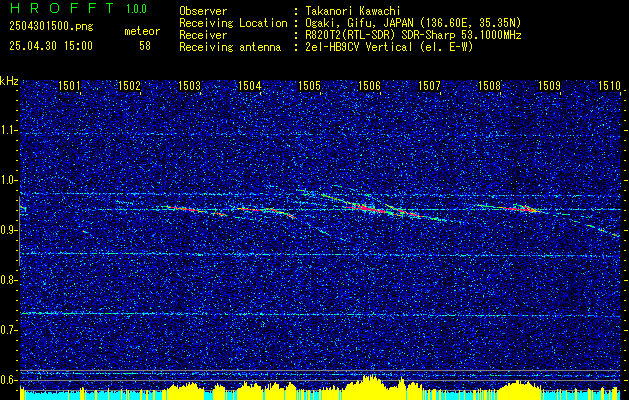Click the Receiving Location label
Viewport: 629px width, 400px height.
pyautogui.click(x=233, y=23)
